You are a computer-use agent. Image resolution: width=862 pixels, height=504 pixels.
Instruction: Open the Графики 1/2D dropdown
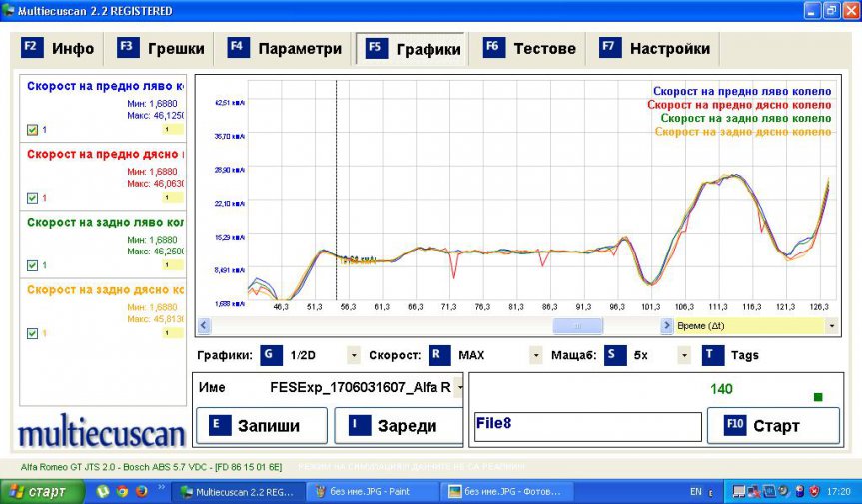[x=353, y=355]
